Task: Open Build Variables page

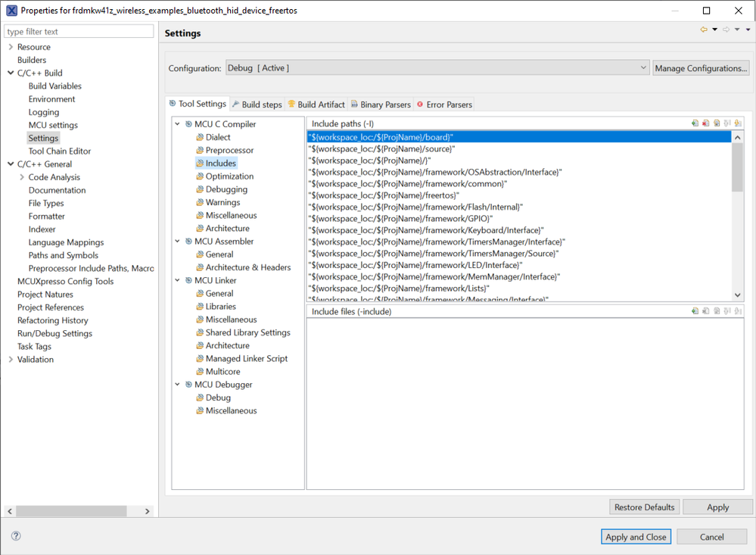Action: pyautogui.click(x=55, y=86)
